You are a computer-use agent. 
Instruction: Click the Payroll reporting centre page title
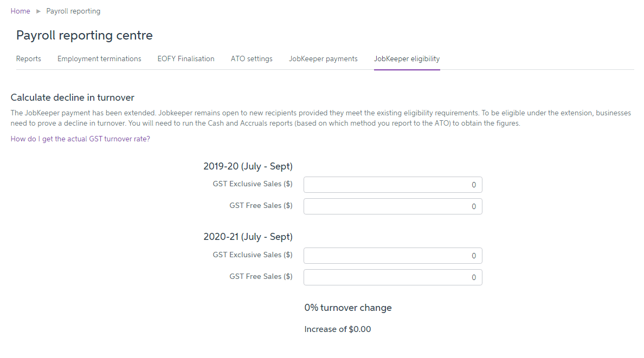point(85,35)
